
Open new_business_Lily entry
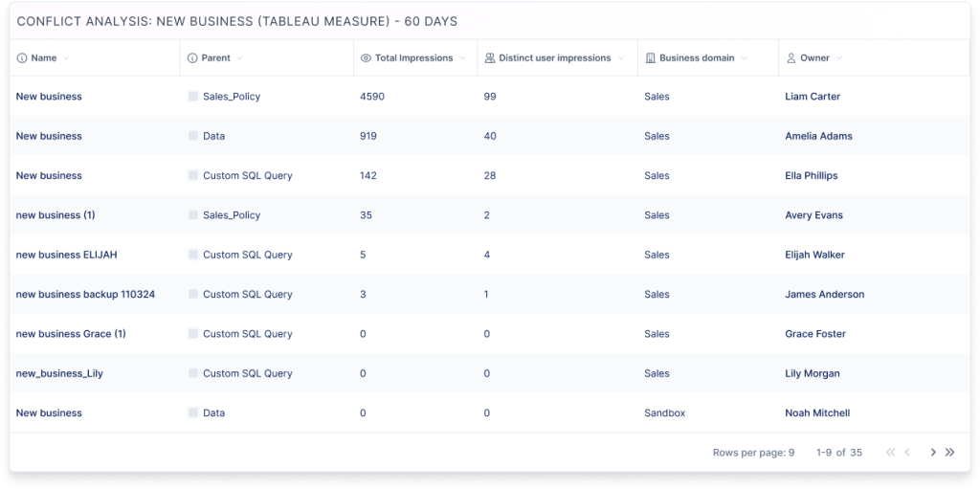point(59,373)
